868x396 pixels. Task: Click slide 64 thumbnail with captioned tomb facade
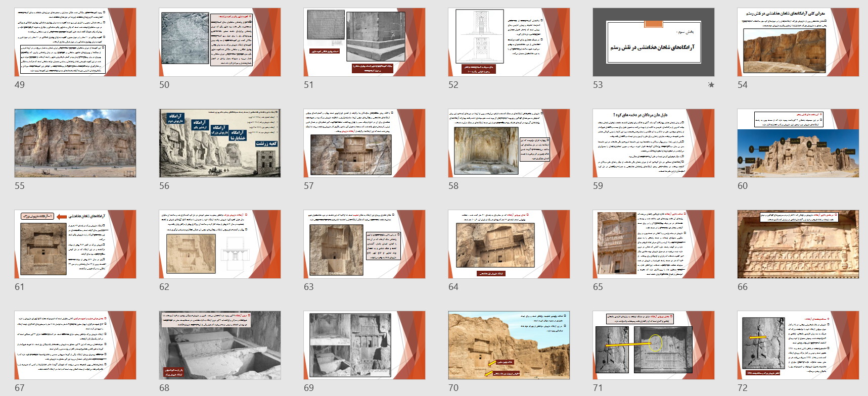509,244
